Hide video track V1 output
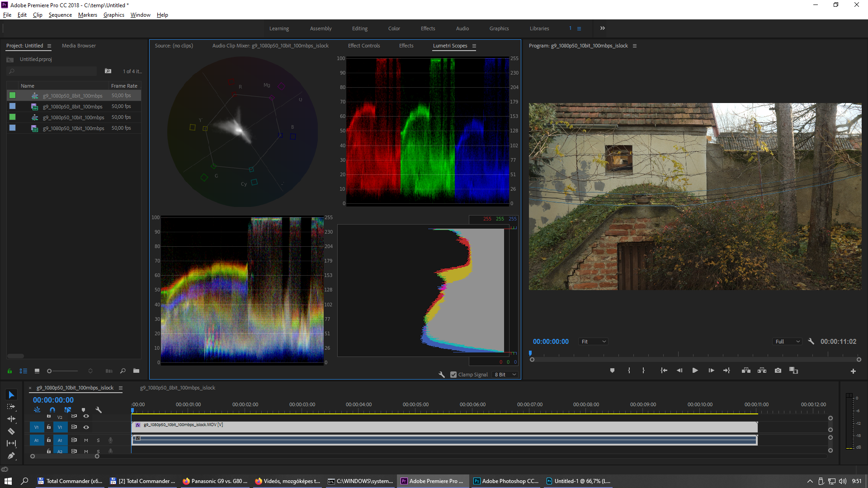The image size is (868, 488). (86, 427)
